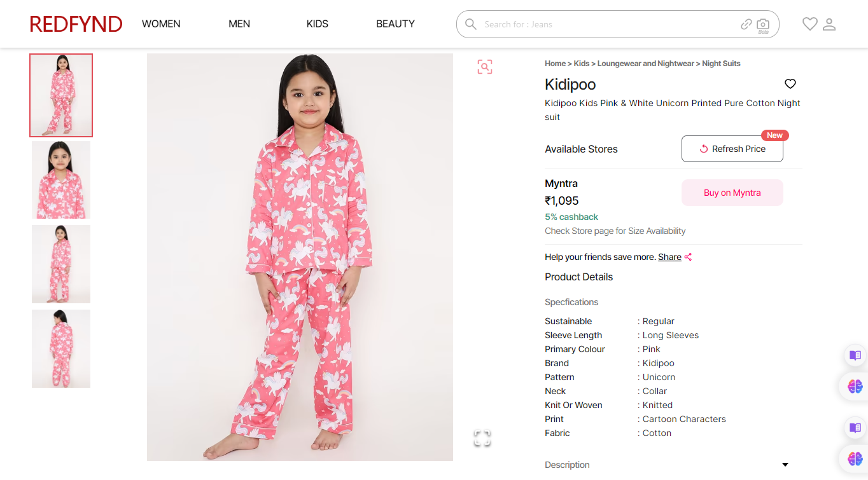This screenshot has width=868, height=480.
Task: Open the Share link
Action: coord(669,257)
